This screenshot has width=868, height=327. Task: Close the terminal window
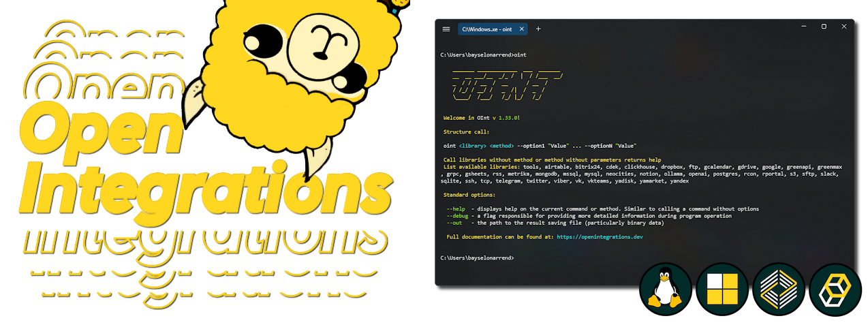(844, 27)
